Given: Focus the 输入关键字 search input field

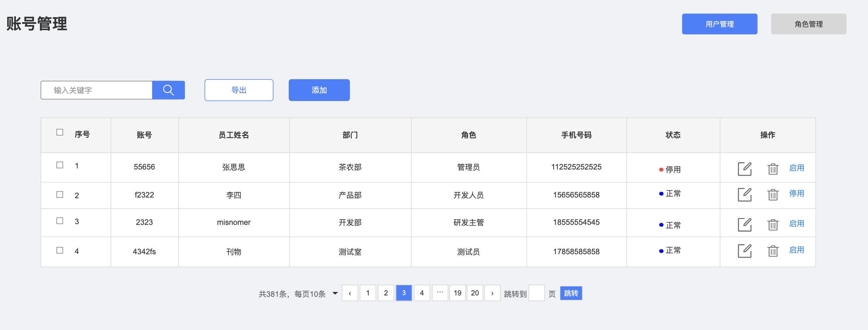Looking at the screenshot, I should (97, 90).
